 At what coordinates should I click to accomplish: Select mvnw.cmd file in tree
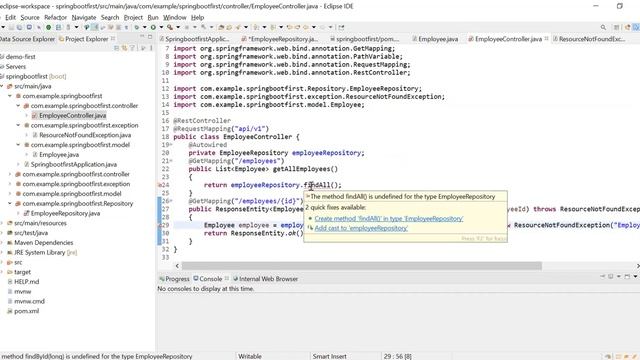click(29, 301)
